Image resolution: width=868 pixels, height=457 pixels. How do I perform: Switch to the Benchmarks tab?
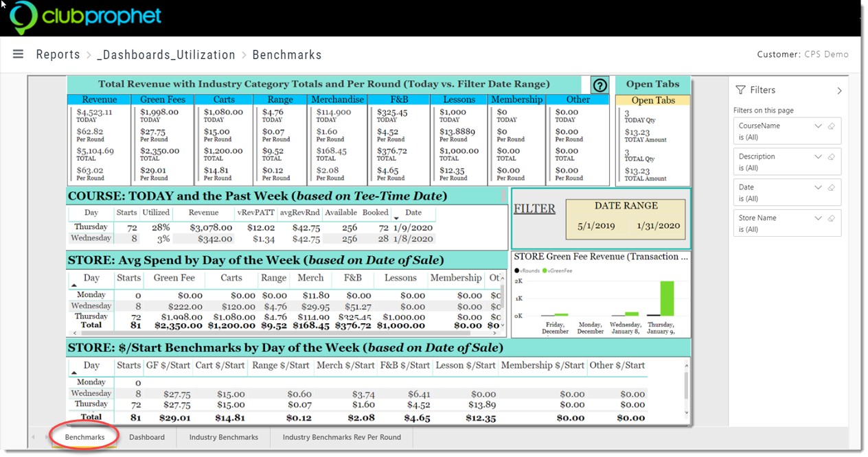(x=84, y=437)
